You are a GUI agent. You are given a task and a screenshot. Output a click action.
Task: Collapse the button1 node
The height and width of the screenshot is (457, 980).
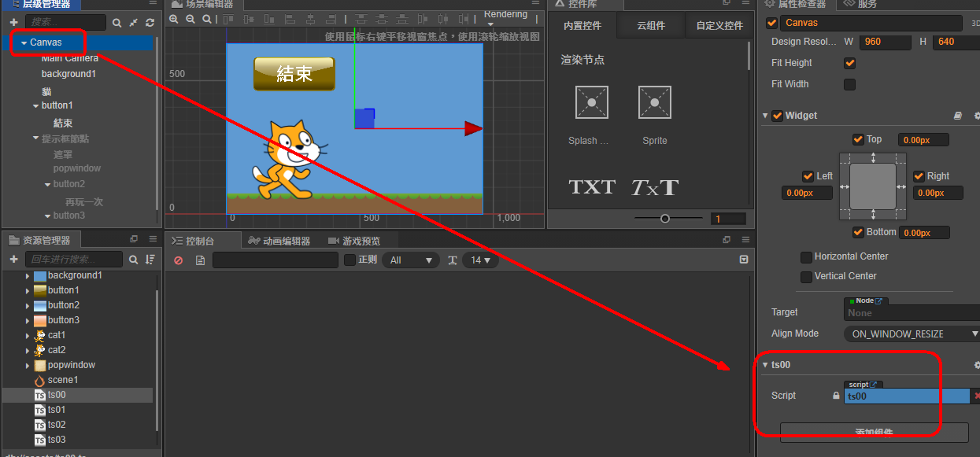click(35, 105)
